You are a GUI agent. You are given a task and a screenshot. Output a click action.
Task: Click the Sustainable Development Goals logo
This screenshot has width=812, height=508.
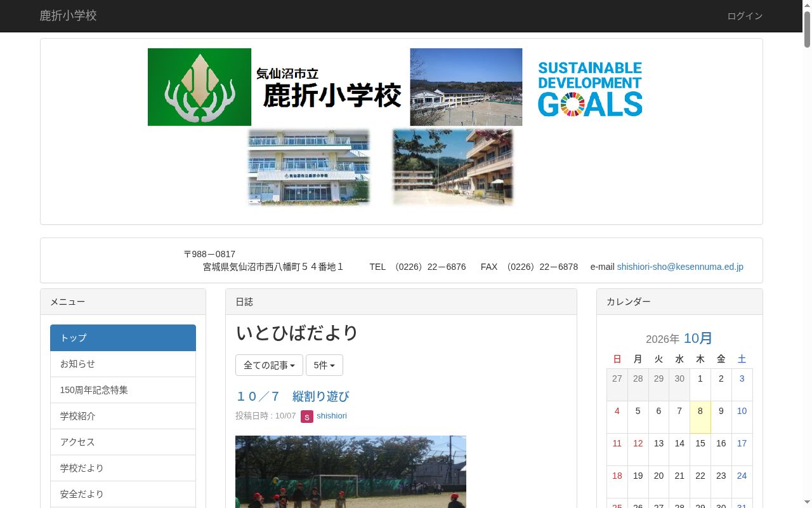(590, 89)
